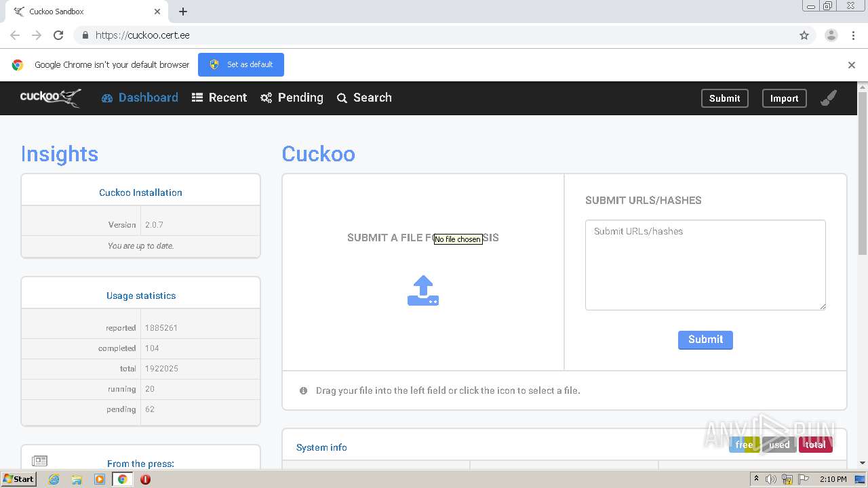The image size is (868, 488).
Task: Click the completed value 104
Action: pyautogui.click(x=152, y=348)
